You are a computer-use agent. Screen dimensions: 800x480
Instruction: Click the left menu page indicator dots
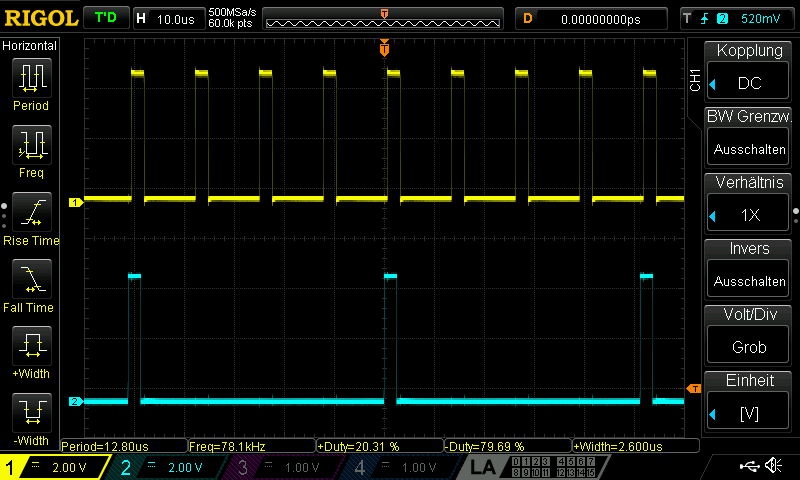(x=4, y=216)
